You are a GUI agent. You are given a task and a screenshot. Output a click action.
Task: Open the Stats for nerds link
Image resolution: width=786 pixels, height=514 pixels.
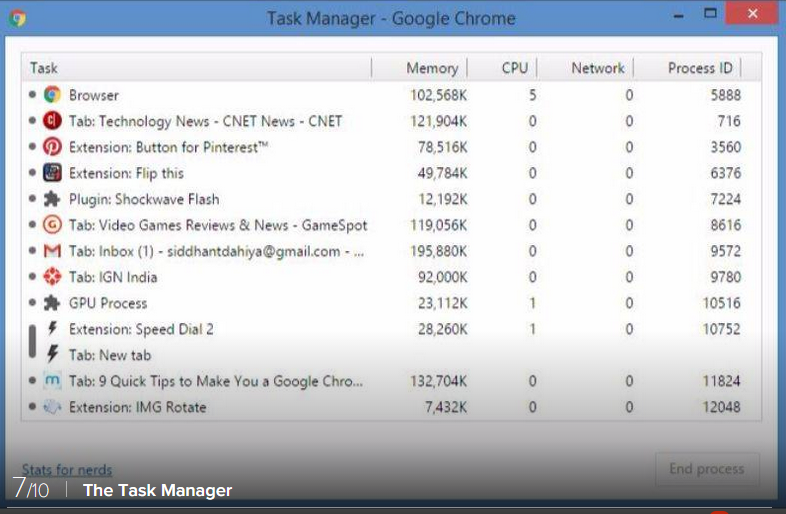click(67, 470)
